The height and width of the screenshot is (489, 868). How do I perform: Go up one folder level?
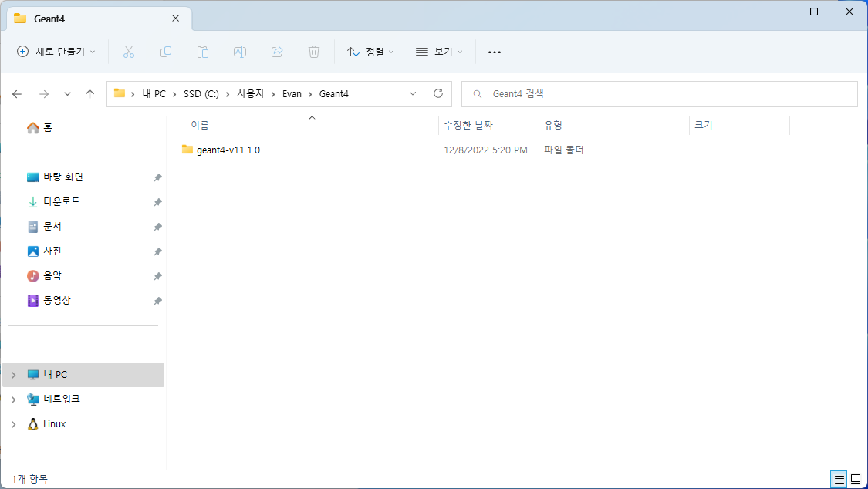point(90,94)
